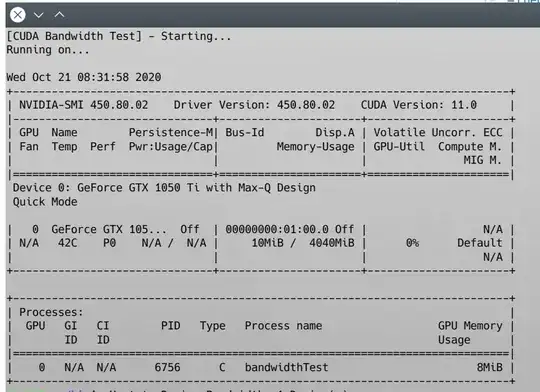The width and height of the screenshot is (540, 392).
Task: Click the '8MiB' GPU memory usage value
Action: coord(489,367)
